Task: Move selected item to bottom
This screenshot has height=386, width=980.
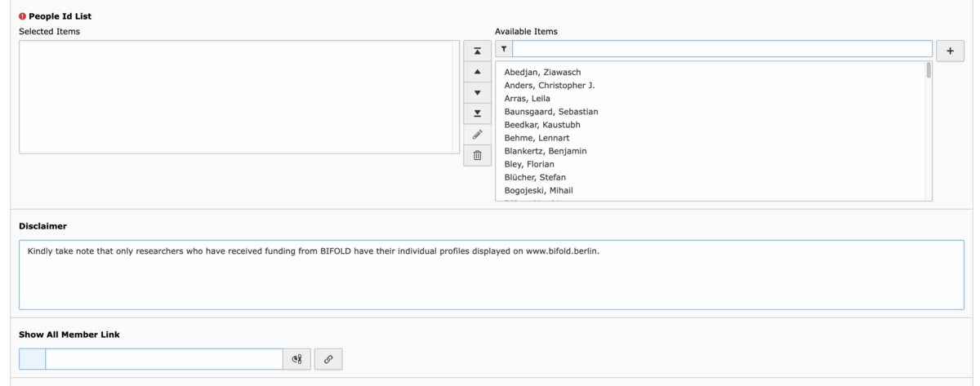Action: (x=477, y=113)
